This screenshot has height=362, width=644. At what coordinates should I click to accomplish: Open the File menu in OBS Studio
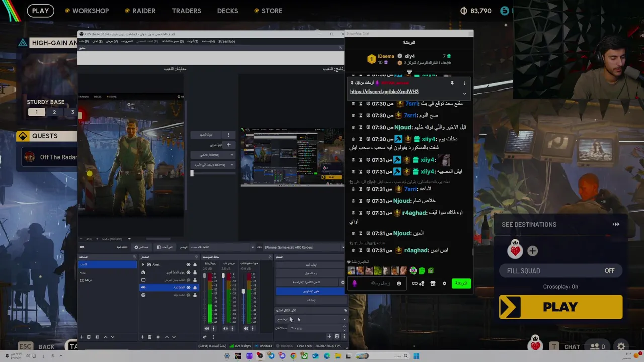click(84, 41)
